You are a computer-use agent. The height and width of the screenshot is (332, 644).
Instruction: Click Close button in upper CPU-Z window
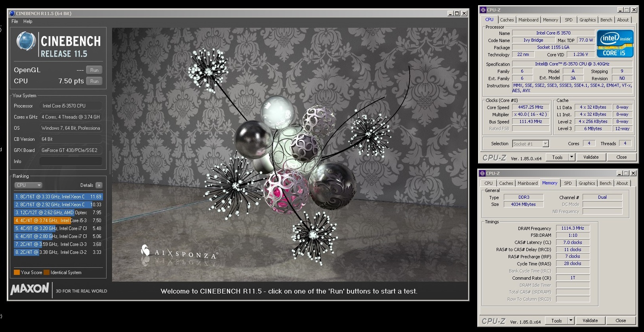[621, 157]
